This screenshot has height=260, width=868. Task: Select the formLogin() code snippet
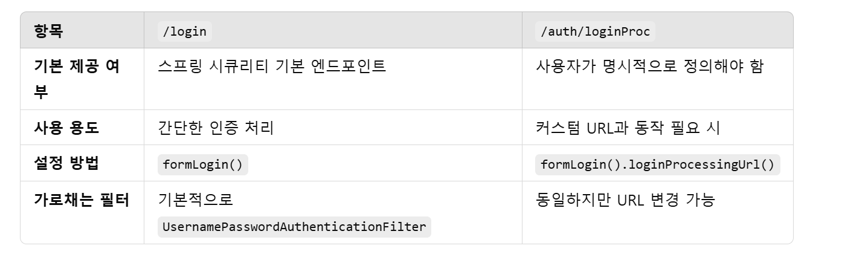[202, 164]
